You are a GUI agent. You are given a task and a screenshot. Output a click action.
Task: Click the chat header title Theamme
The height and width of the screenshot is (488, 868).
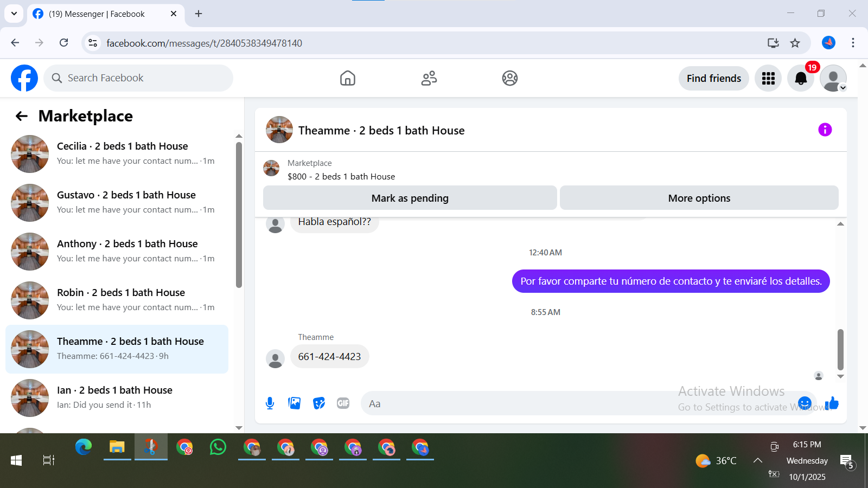(381, 131)
